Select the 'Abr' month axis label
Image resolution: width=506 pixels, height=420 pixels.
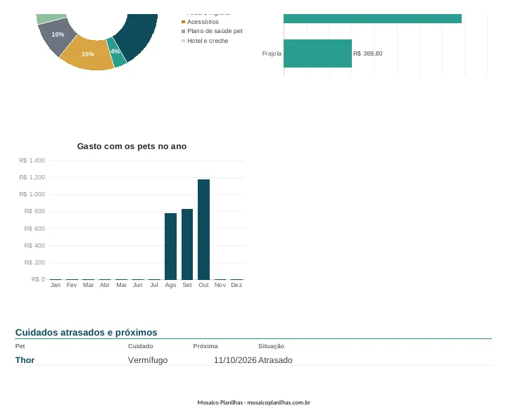coord(105,285)
